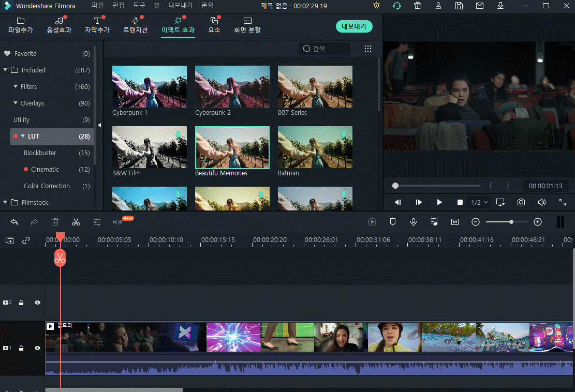Screen dimensions: 575x392
Task: Click the undo arrow icon
Action: tap(14, 222)
